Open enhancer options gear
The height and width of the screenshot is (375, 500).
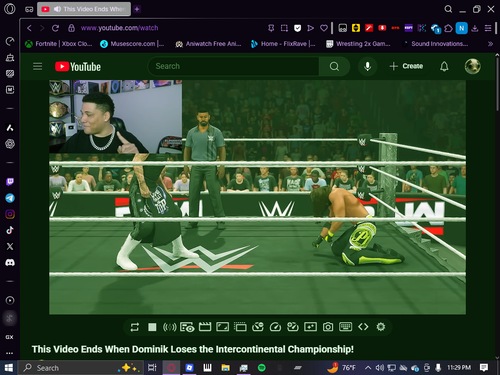pos(381,327)
